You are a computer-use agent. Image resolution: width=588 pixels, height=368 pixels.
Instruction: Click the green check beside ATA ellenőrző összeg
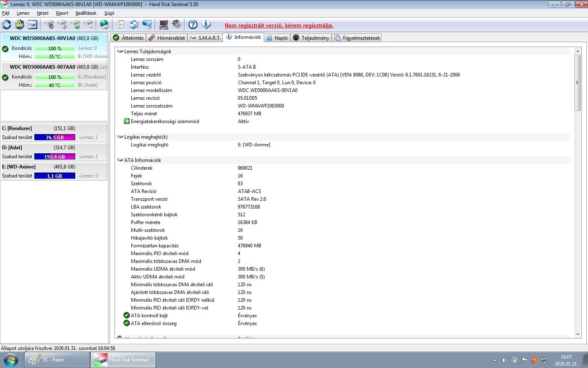127,323
